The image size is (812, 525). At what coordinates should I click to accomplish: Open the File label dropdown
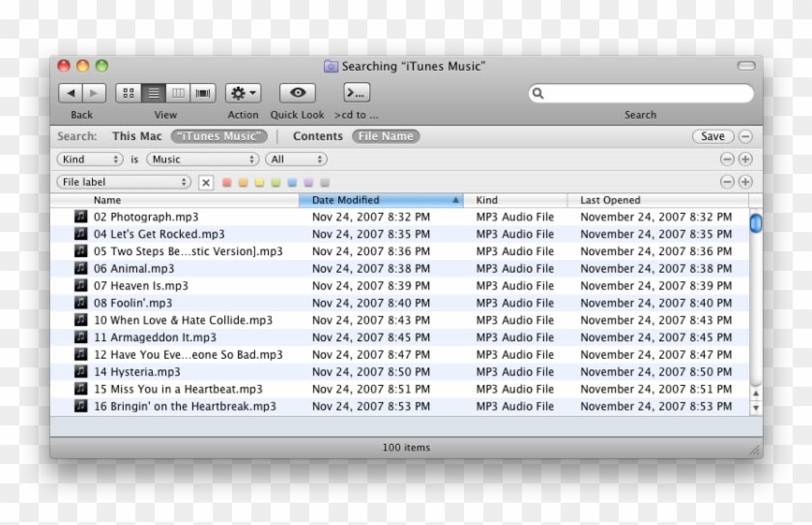point(124,182)
